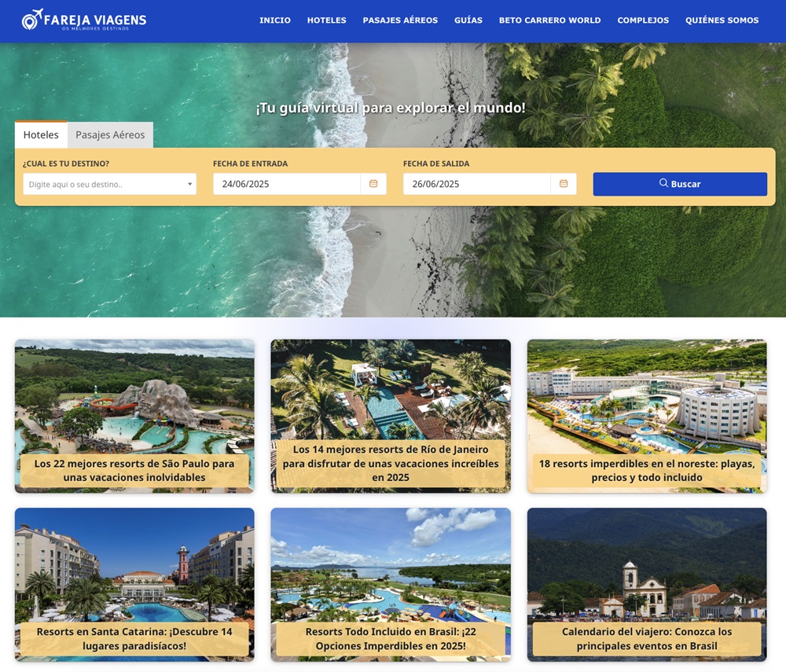Screen dimensions: 786x672
Task: Click the Fecha de Salida date field
Action: [477, 184]
